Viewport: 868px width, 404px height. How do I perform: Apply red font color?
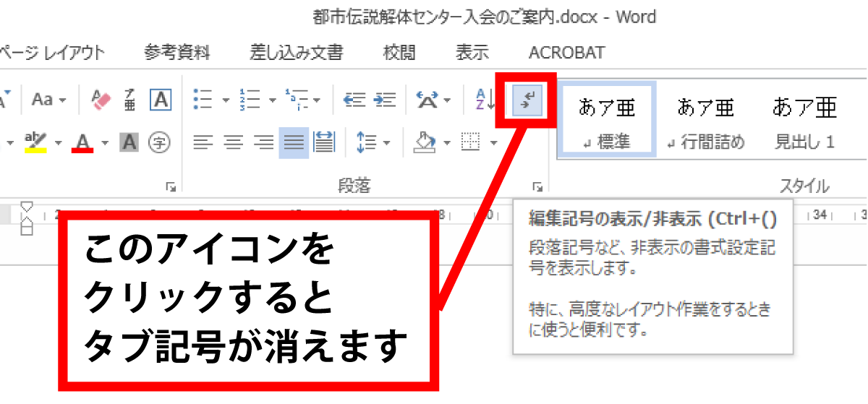click(83, 142)
